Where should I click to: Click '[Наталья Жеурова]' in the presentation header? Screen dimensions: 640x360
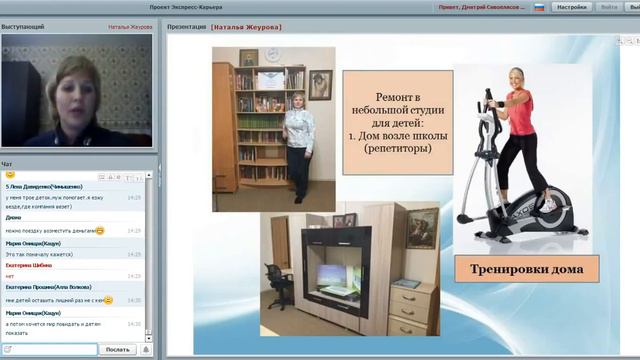(246, 27)
